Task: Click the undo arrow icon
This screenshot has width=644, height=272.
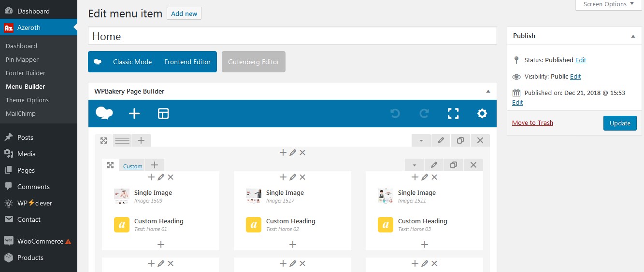Action: (x=395, y=114)
